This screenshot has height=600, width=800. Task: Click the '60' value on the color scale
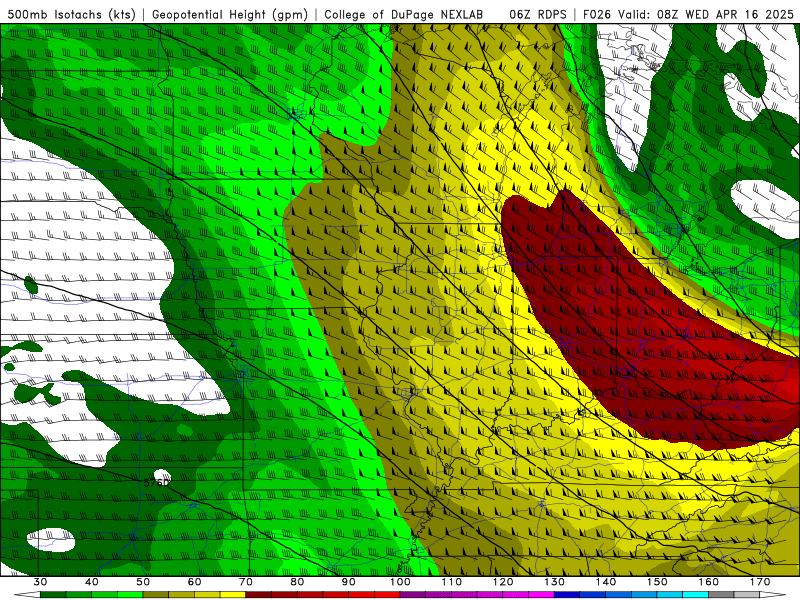coord(194,582)
